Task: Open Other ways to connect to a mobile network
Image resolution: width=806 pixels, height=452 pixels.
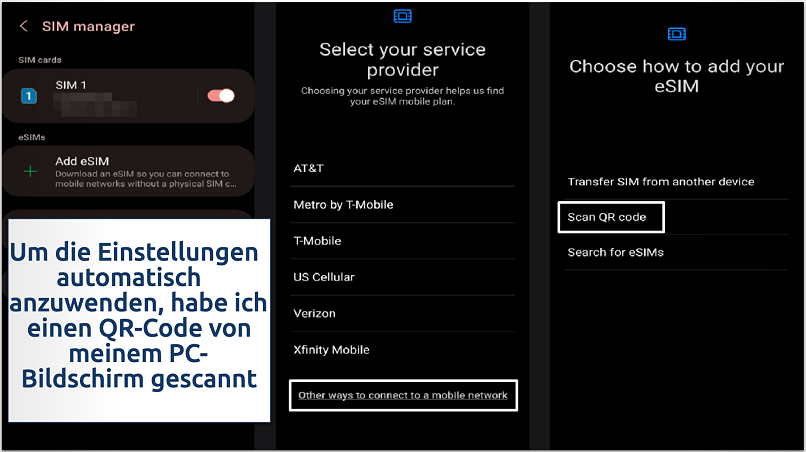Action: 403,395
